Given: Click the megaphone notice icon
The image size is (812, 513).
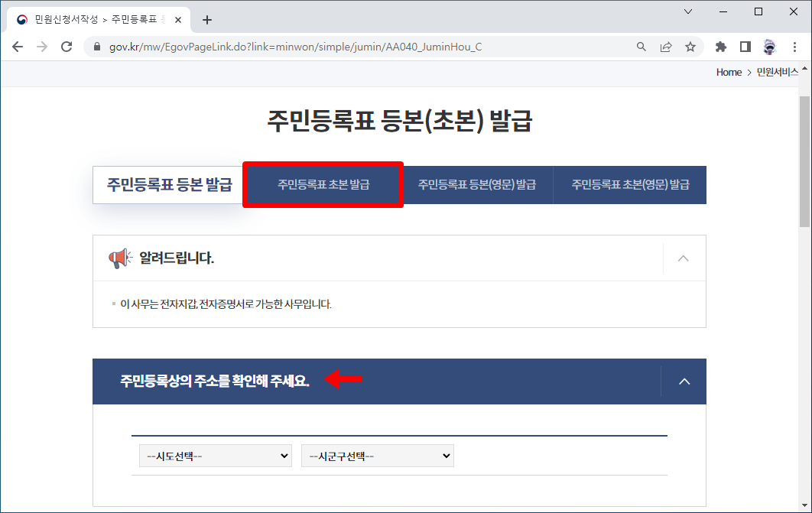Looking at the screenshot, I should [x=120, y=258].
